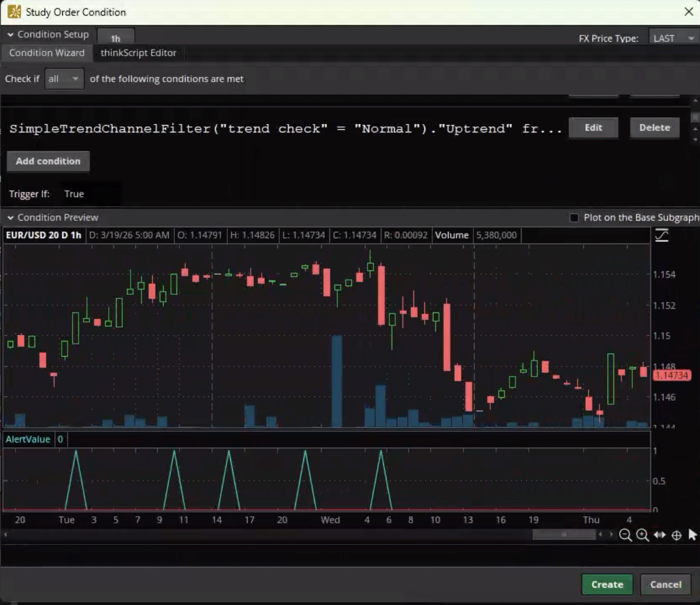Collapse the Condition Preview section
This screenshot has height=605, width=700.
10,218
